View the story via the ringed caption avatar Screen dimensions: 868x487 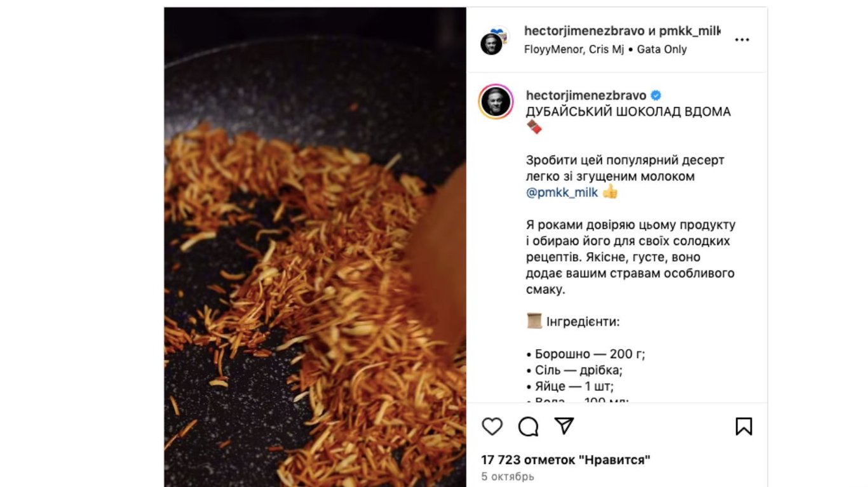(x=496, y=102)
